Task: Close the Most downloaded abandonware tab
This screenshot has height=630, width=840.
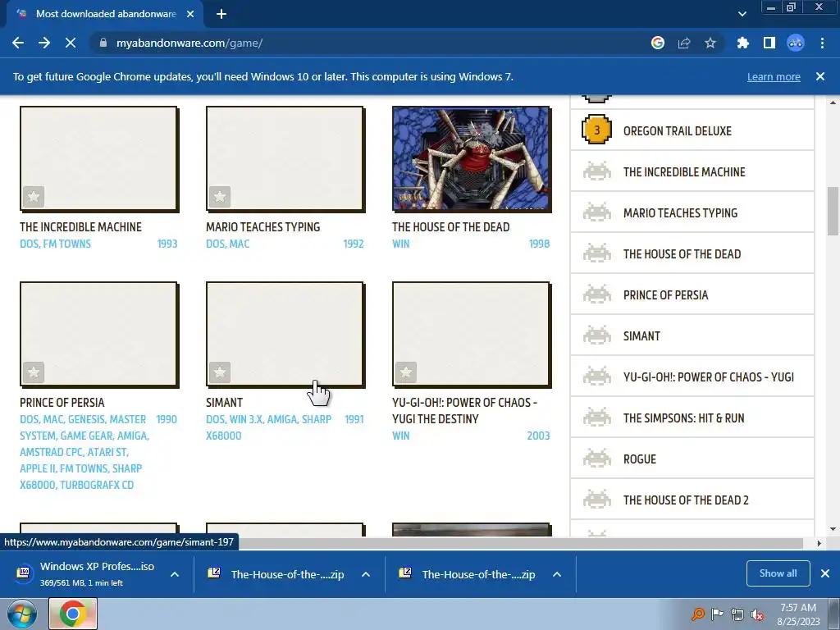Action: pyautogui.click(x=190, y=14)
